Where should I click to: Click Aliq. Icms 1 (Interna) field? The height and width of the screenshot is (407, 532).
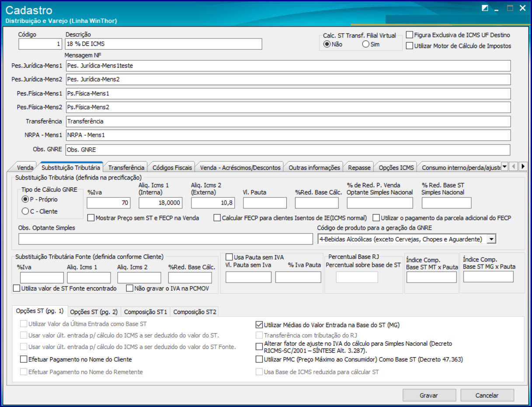pyautogui.click(x=160, y=203)
